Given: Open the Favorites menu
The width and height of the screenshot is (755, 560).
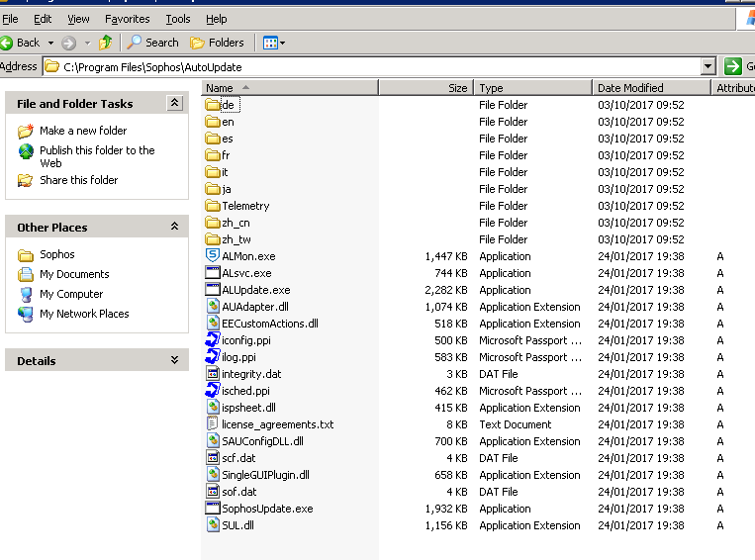Looking at the screenshot, I should (x=127, y=19).
